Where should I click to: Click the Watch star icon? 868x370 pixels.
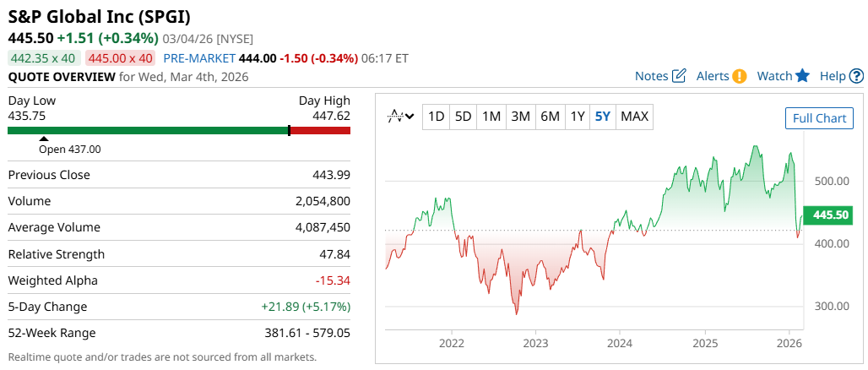[x=802, y=76]
